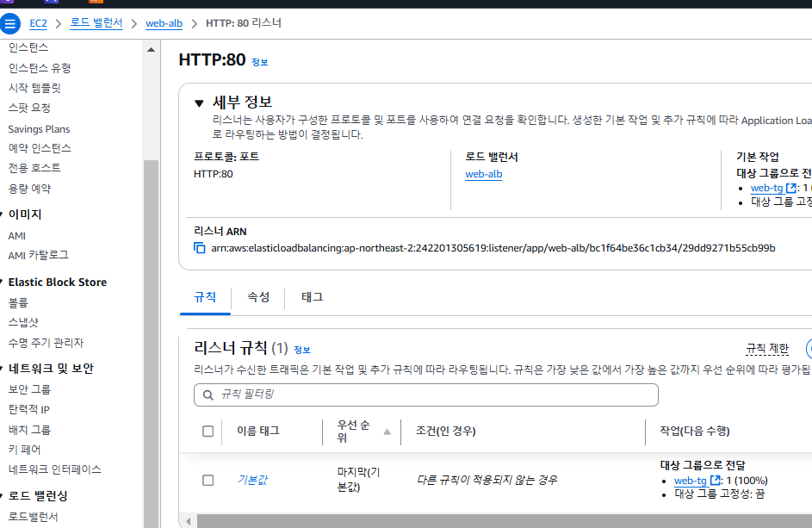Open 볼륨 in sidebar
This screenshot has width=812, height=528.
[x=18, y=302]
